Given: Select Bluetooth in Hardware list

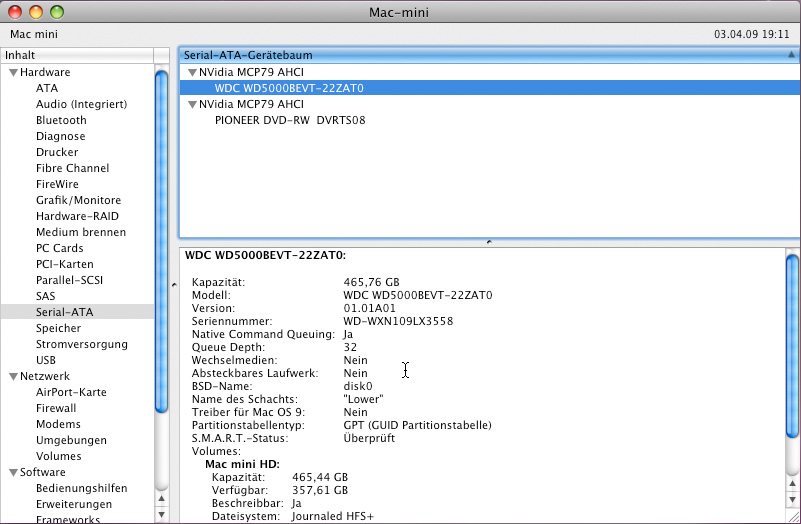Looking at the screenshot, I should (61, 120).
